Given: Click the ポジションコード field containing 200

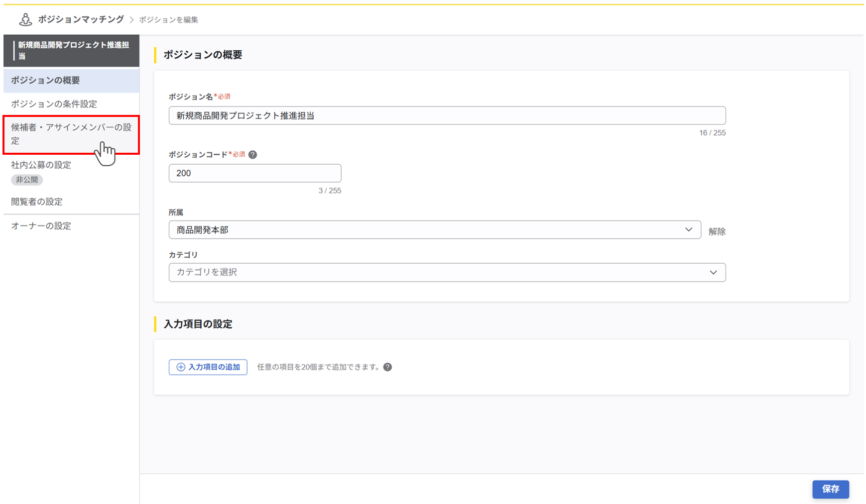Looking at the screenshot, I should tap(254, 173).
